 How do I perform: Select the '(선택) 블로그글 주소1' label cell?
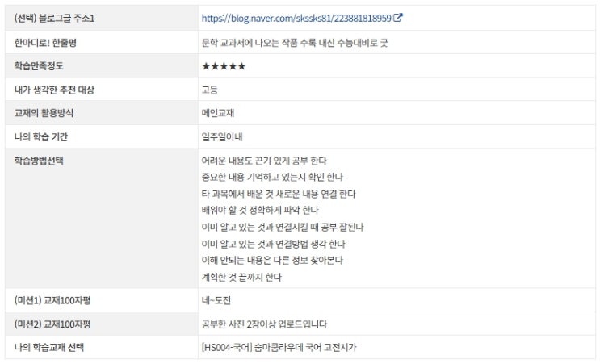click(x=102, y=18)
